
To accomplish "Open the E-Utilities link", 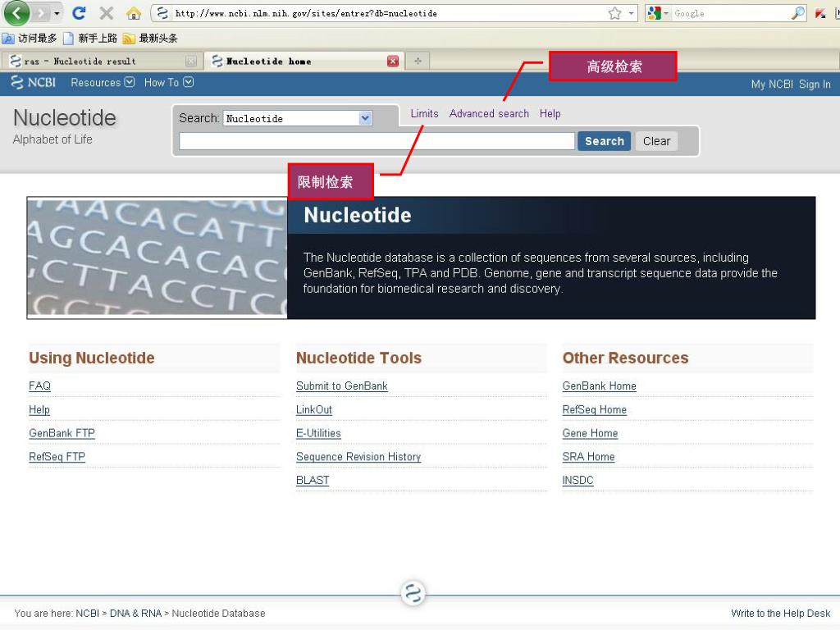I will 318,433.
